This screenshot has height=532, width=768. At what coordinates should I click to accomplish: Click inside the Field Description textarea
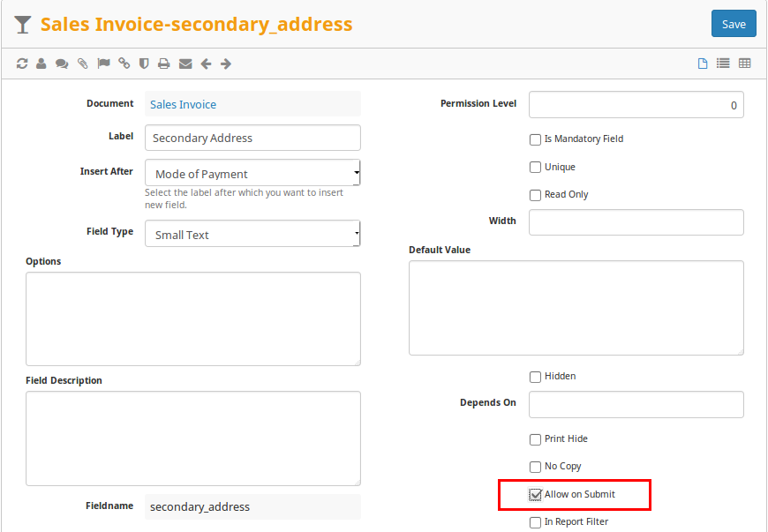[192, 438]
